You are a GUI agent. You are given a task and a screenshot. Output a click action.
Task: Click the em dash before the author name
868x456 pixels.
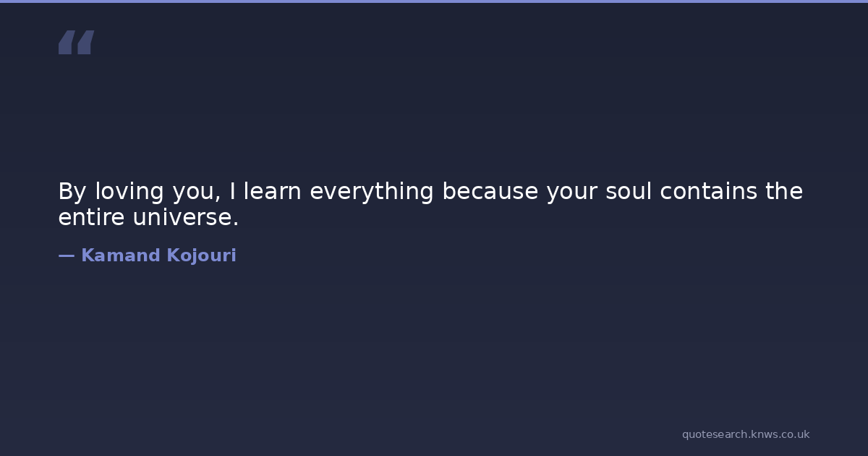(66, 256)
